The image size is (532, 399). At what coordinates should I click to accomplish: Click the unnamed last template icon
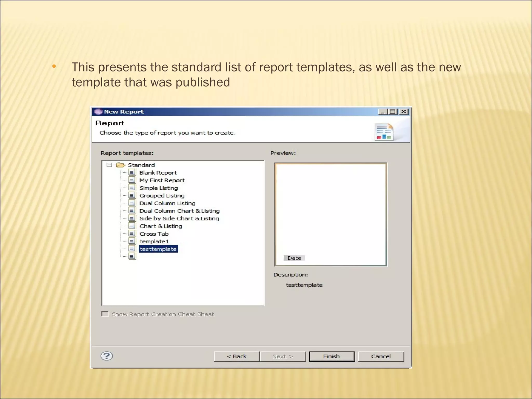point(132,256)
